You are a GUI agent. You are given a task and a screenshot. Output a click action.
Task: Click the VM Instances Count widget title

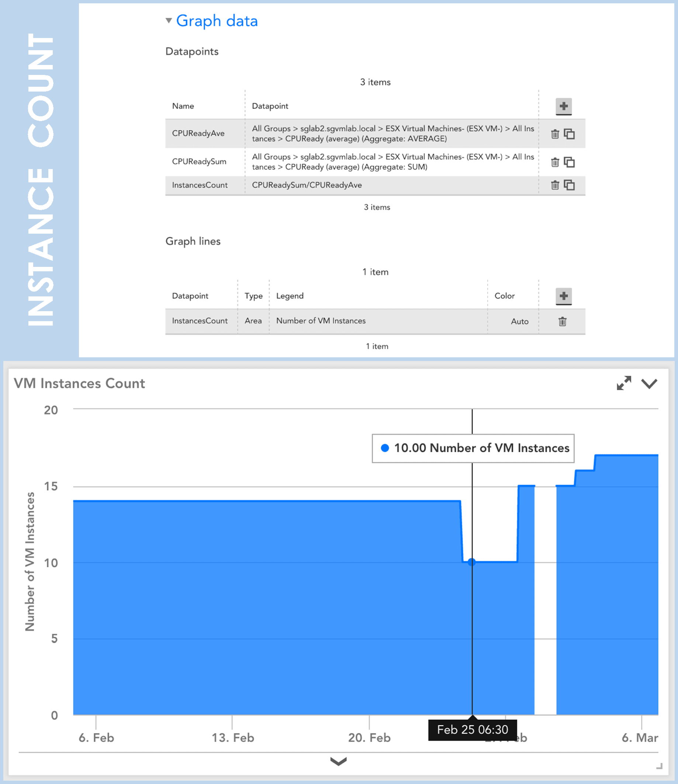click(x=79, y=383)
